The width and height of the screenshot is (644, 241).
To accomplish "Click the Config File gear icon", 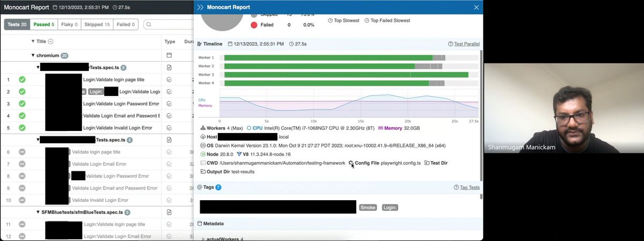I will point(351,163).
